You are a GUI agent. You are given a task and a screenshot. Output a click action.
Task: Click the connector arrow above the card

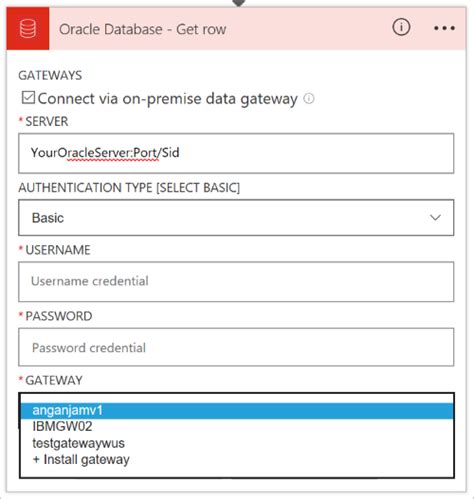[x=239, y=3]
